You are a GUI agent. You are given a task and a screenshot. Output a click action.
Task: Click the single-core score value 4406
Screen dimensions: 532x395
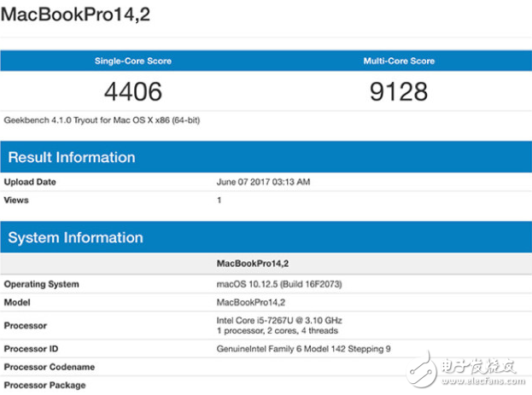132,91
